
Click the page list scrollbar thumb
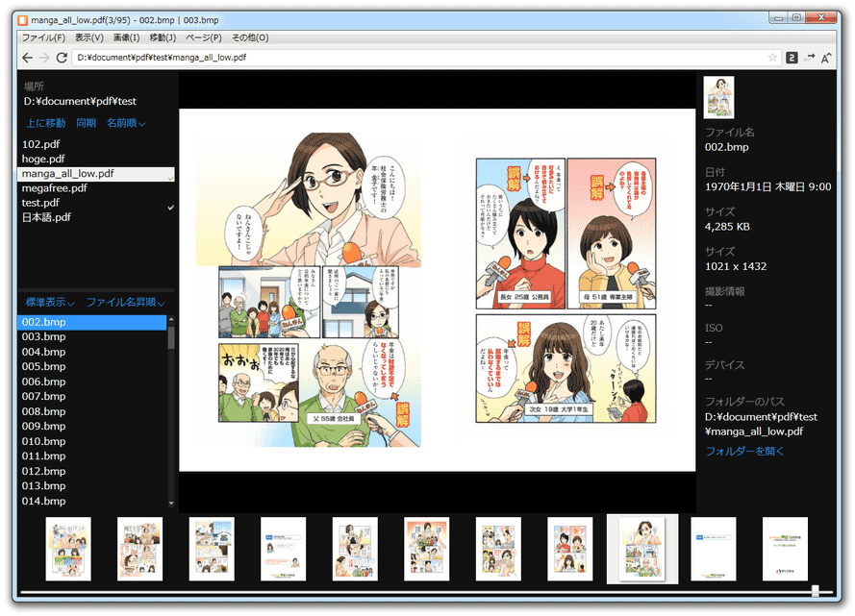click(171, 337)
